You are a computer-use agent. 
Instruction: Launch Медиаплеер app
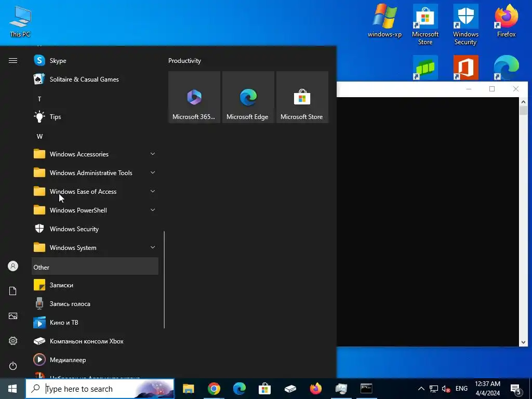click(x=95, y=360)
